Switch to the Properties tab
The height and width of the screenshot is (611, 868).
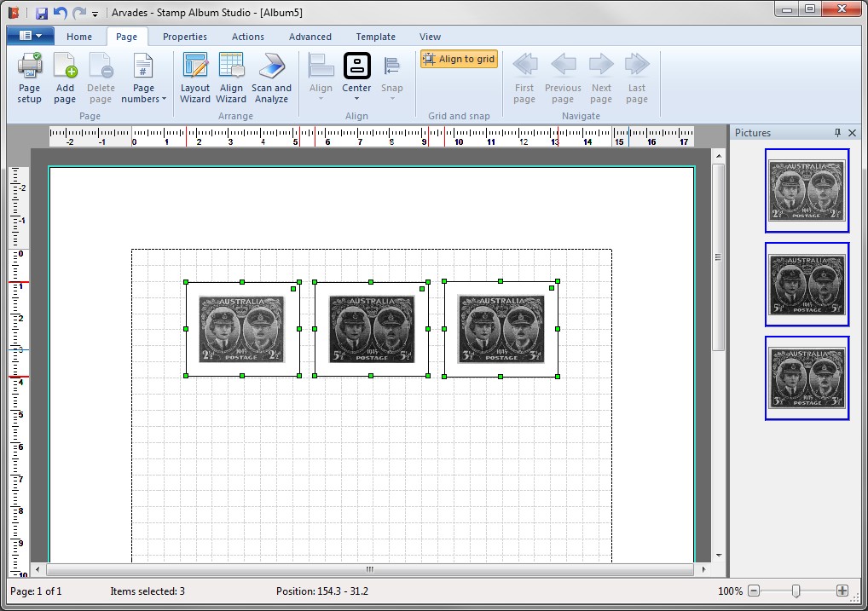pyautogui.click(x=185, y=37)
